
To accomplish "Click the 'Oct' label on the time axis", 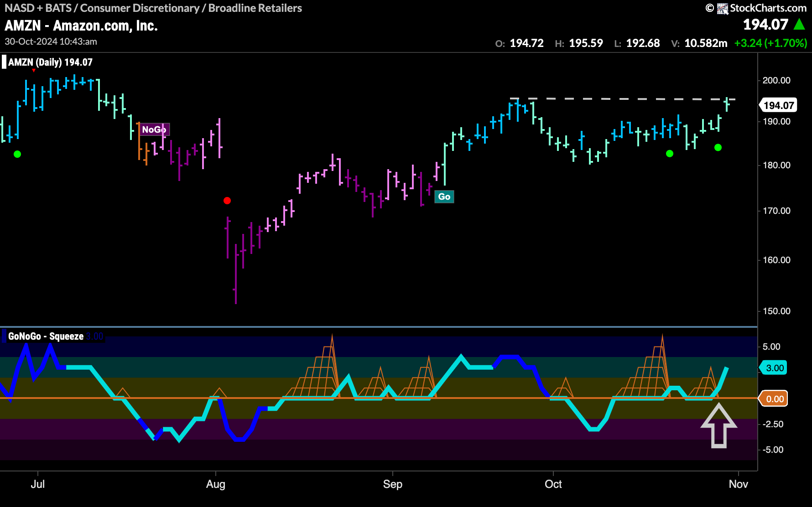I will point(553,484).
